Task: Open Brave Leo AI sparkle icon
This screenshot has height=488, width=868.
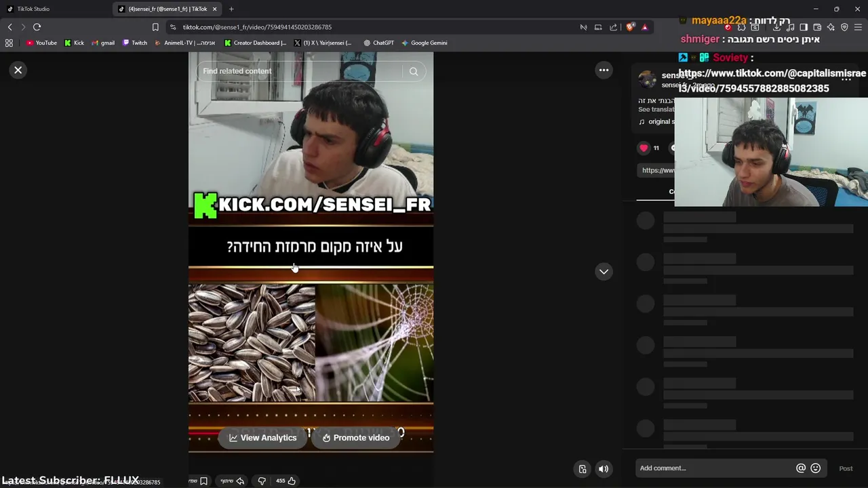Action: tap(831, 27)
